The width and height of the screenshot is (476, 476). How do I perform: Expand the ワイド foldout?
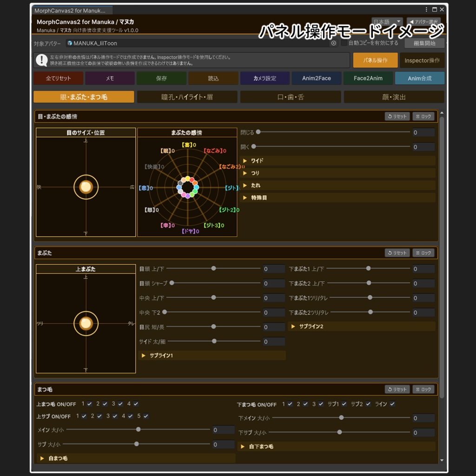pyautogui.click(x=337, y=160)
